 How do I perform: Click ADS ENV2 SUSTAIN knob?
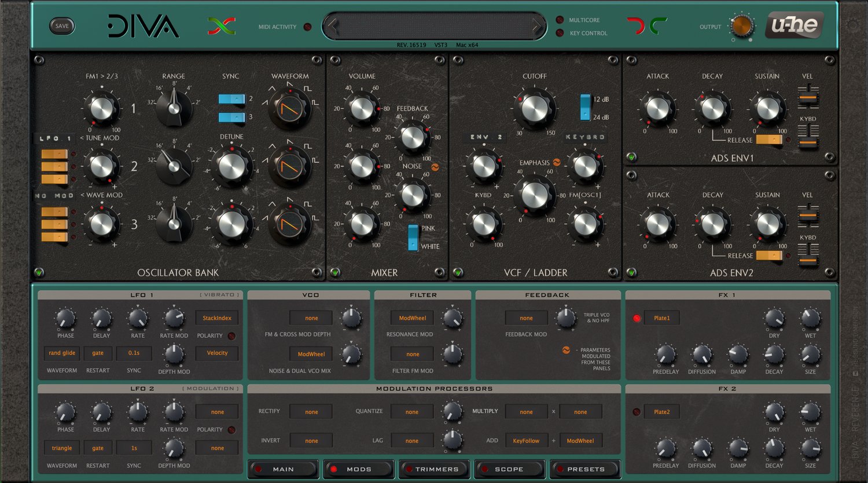pyautogui.click(x=768, y=224)
